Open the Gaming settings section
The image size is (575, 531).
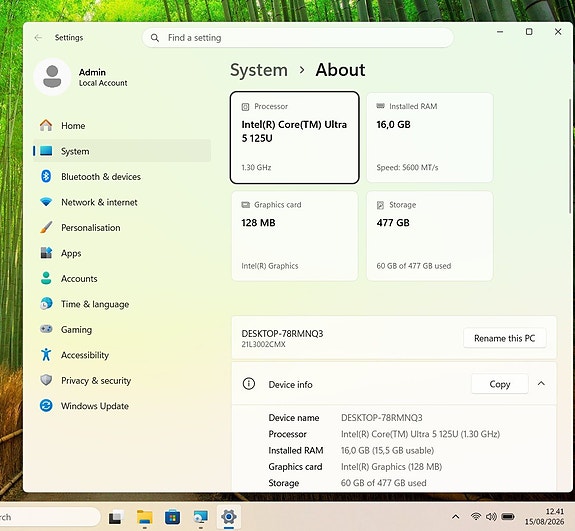point(122,329)
